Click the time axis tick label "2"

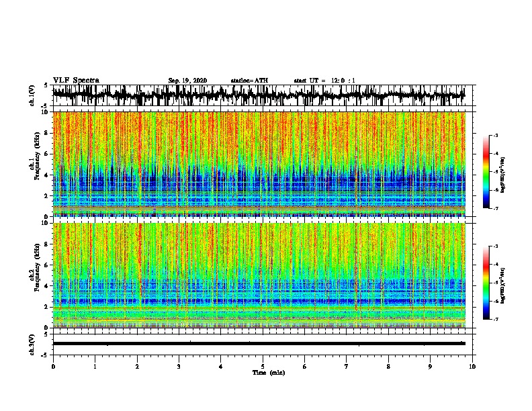137,367
